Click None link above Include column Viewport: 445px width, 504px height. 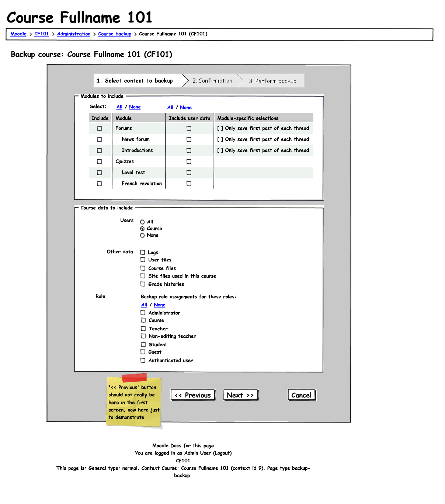[x=135, y=107]
